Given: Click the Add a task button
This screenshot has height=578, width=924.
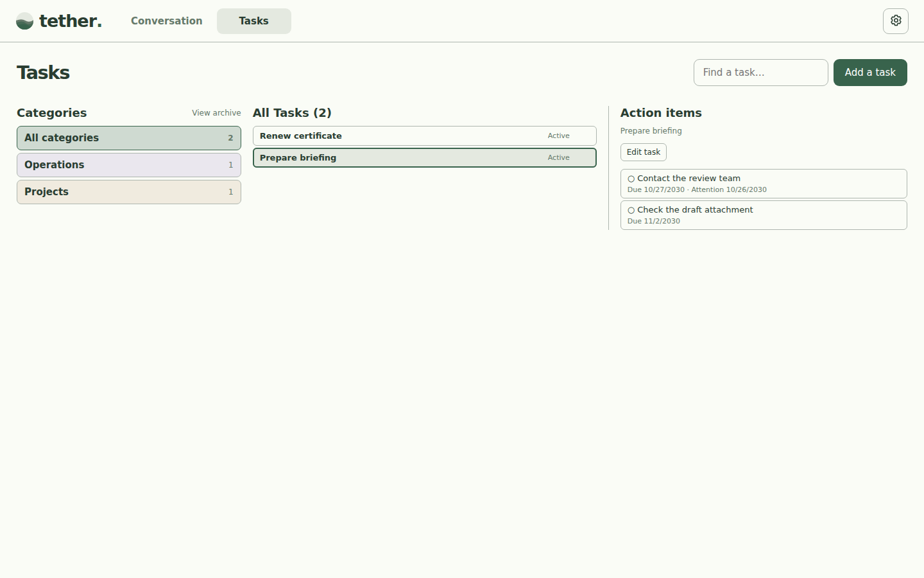Looking at the screenshot, I should 869,73.
